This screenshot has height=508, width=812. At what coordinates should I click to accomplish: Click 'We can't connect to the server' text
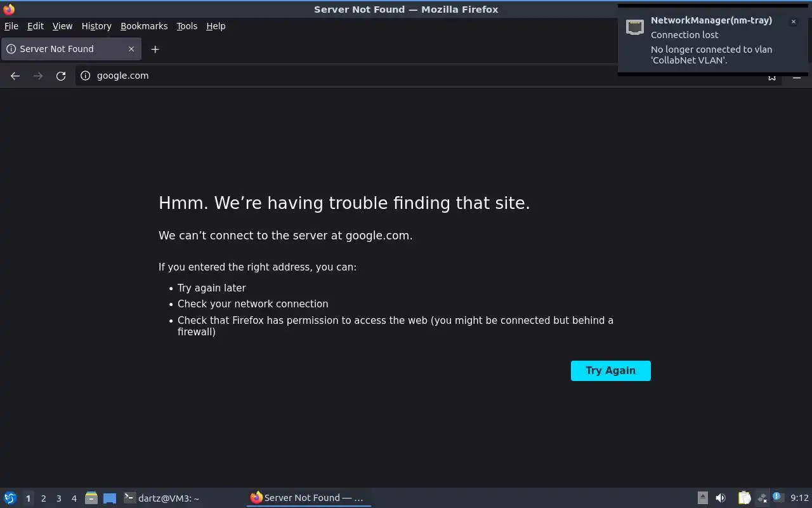285,236
